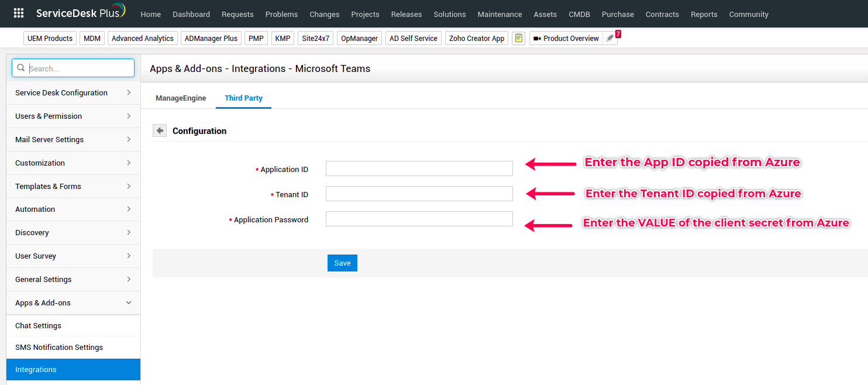Open the ADManager Plus shortcut button
Viewport: 868px width, 385px height.
211,38
